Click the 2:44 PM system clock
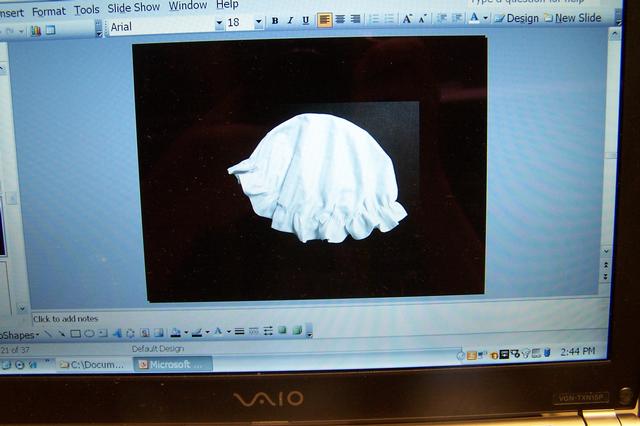The height and width of the screenshot is (426, 640). 578,352
